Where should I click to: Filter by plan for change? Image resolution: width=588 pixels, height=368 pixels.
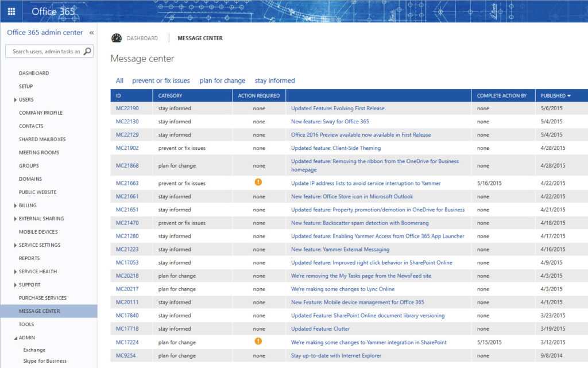coord(222,80)
